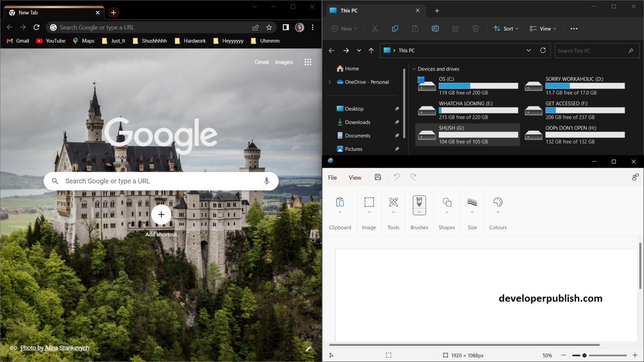Viewport: 644px width, 362px height.
Task: Click the Save icon in Paint
Action: pos(378,177)
